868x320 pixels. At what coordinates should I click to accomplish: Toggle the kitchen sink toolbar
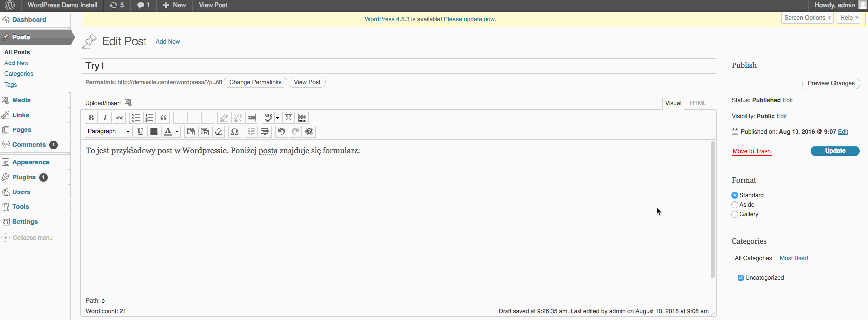point(302,118)
